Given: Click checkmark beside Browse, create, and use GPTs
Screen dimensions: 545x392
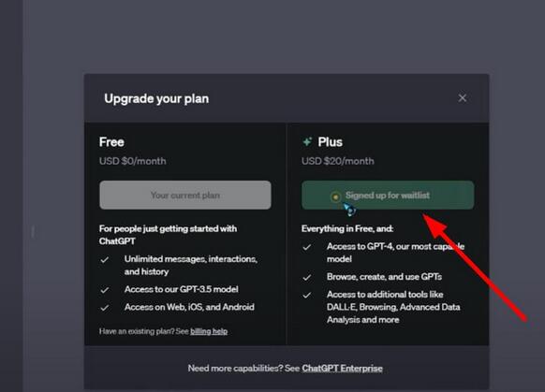Looking at the screenshot, I should tap(307, 278).
